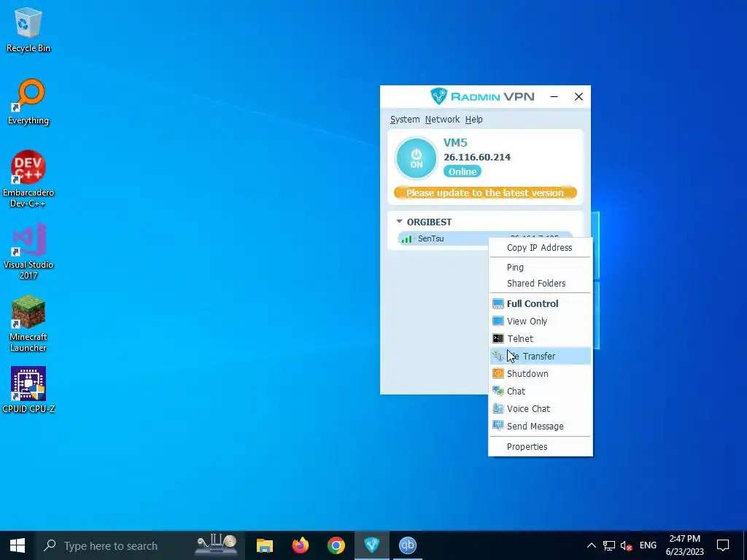Click the Voice Chat icon
This screenshot has width=747, height=560.
click(498, 408)
